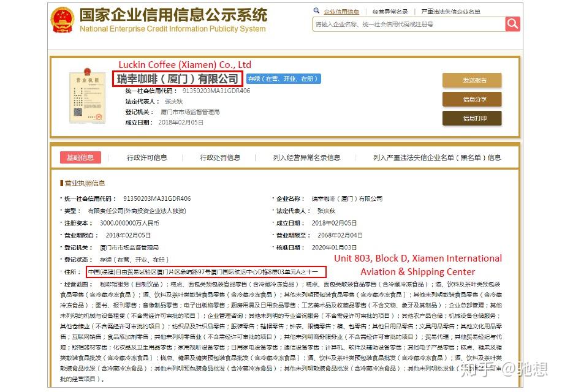Click the company title 瑞幸咖啡（厦门）有限公司
This screenshot has width=562, height=392.
[178, 79]
